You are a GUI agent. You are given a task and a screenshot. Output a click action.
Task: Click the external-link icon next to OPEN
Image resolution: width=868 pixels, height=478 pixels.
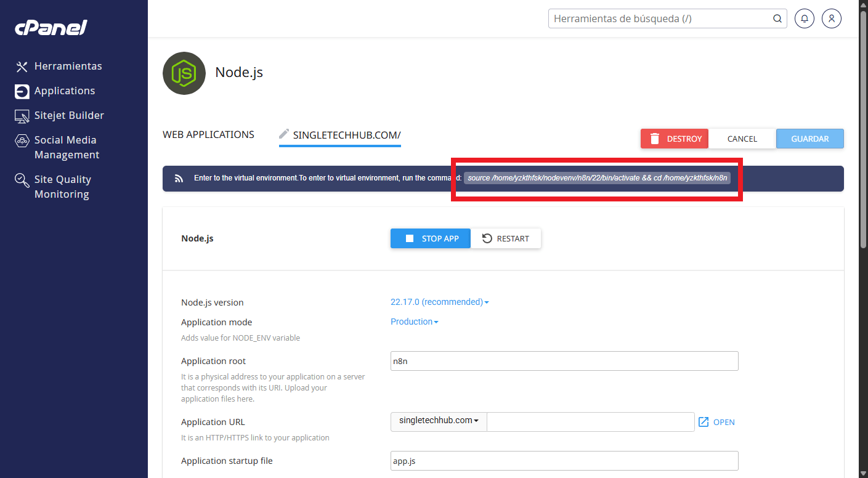point(704,422)
